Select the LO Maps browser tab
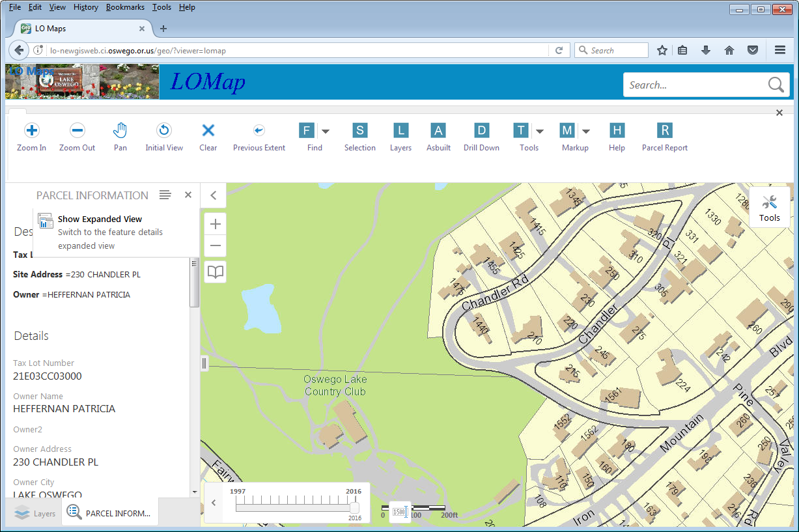Screen dimensions: 799x532 click(83, 29)
